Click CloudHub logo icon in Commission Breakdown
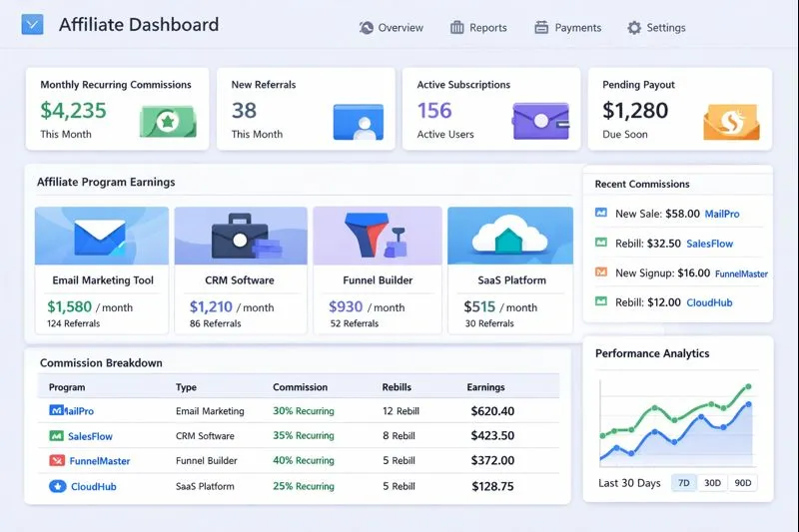 coord(58,486)
